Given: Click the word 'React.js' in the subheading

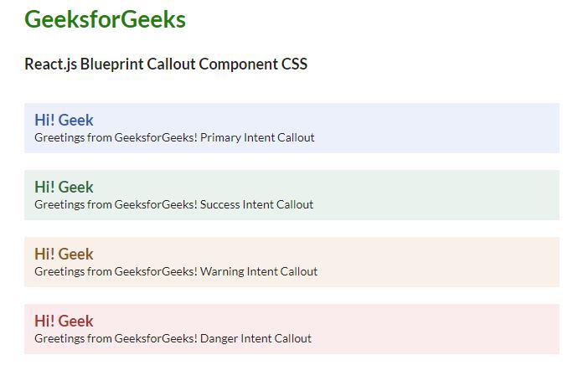Looking at the screenshot, I should [50, 64].
